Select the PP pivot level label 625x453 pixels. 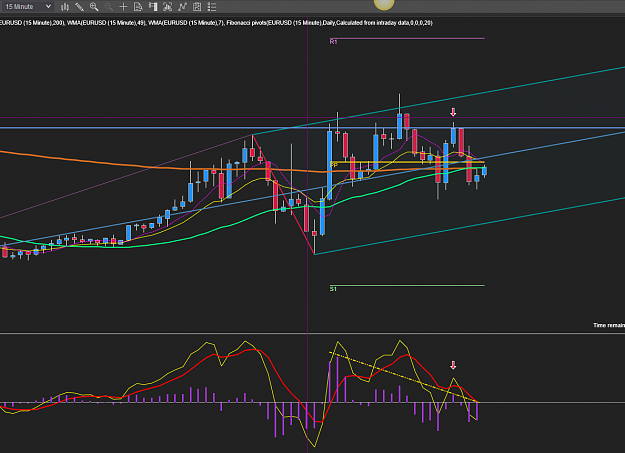pos(334,165)
